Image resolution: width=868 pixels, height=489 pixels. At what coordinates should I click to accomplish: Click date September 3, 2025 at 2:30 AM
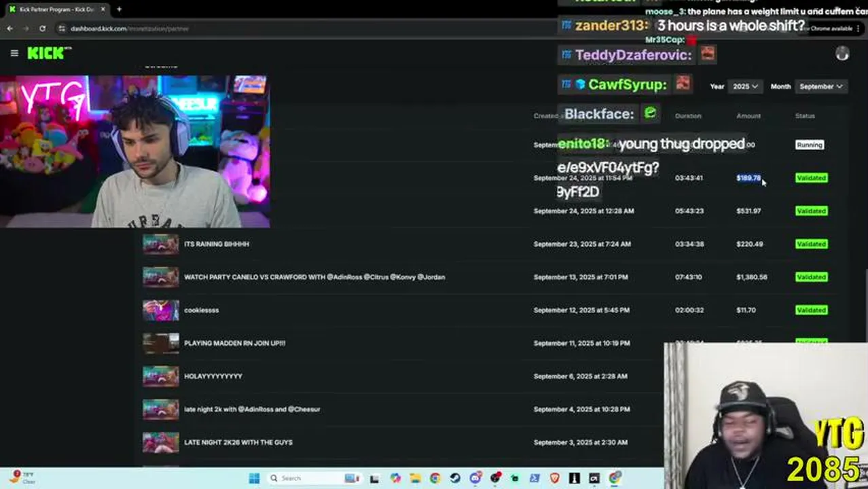[580, 442]
